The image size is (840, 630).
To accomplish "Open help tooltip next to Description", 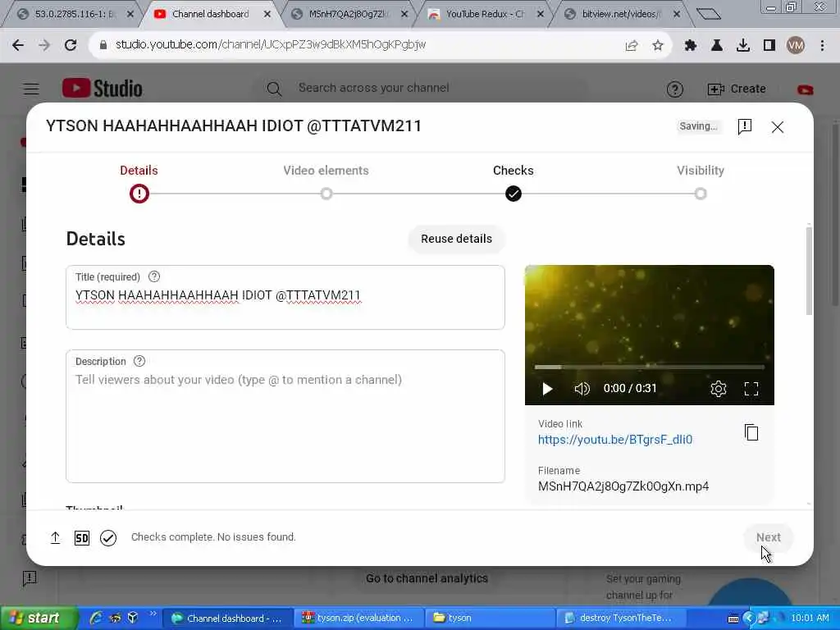I will [x=139, y=361].
